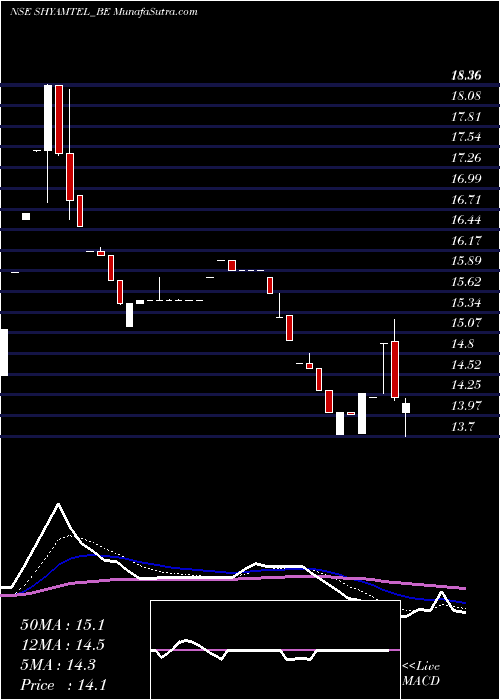This screenshot has width=500, height=700.
Task: Click the 13.7 price label
Action: [x=463, y=427]
